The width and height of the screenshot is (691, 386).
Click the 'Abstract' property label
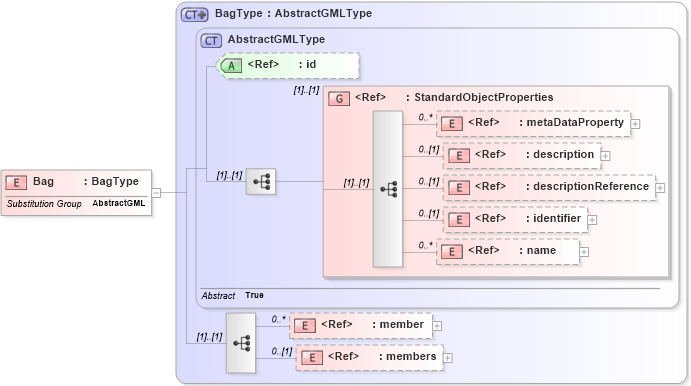click(218, 296)
